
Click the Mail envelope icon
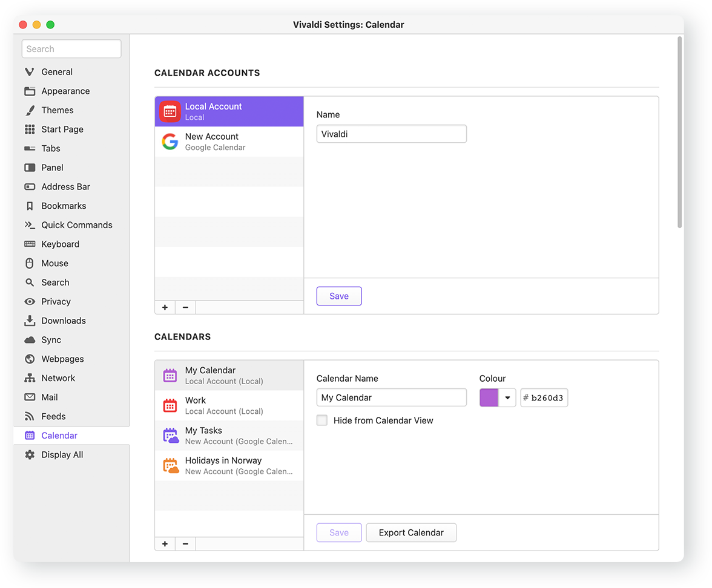[x=30, y=397]
